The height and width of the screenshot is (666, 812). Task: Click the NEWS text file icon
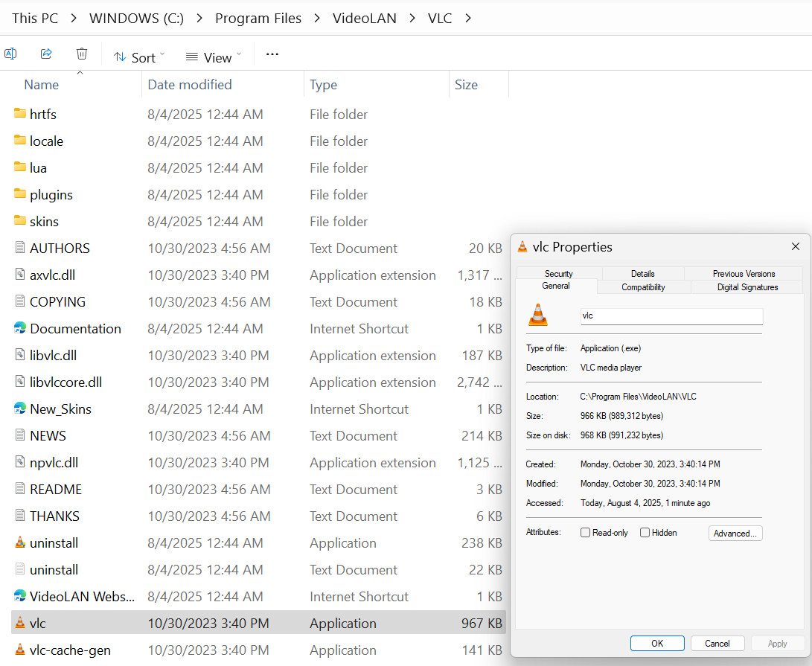pyautogui.click(x=19, y=435)
